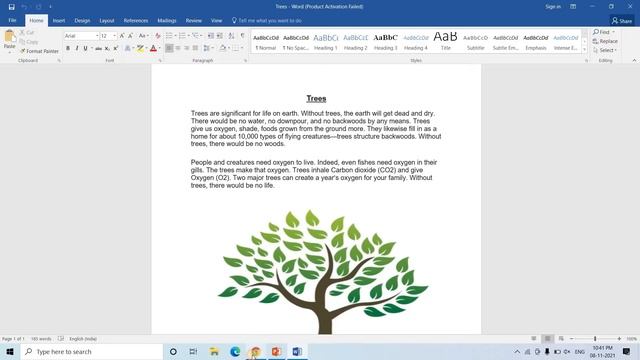Expand the Styles gallery More arrow

[584, 49]
